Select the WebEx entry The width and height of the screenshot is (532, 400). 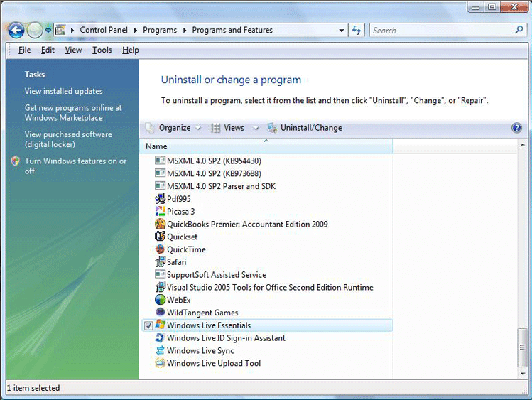pyautogui.click(x=266, y=300)
